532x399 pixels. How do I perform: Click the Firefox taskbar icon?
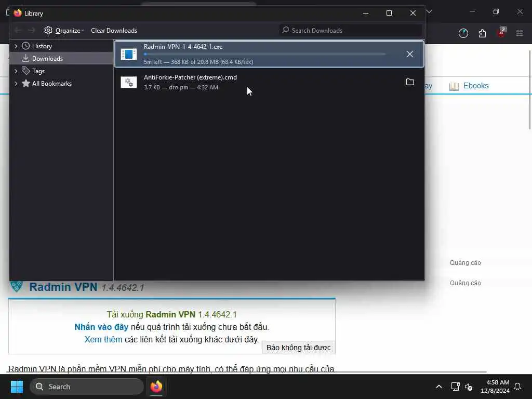point(156,387)
